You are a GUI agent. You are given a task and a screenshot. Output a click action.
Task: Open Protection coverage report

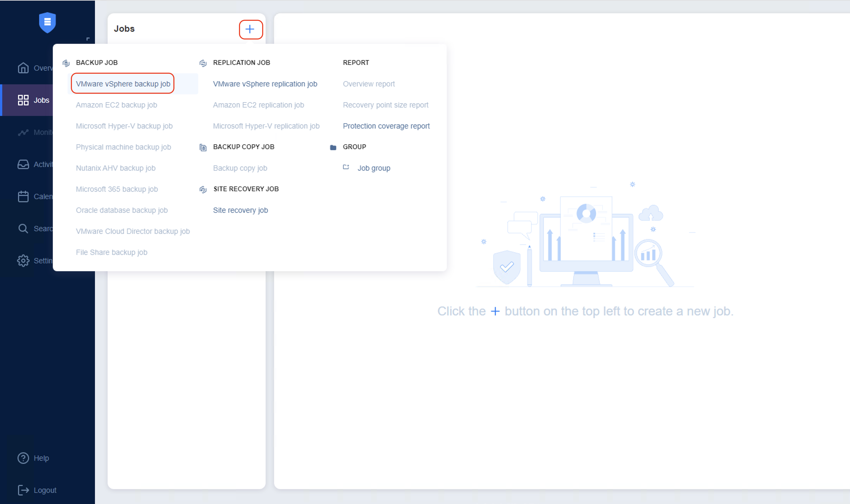point(386,126)
